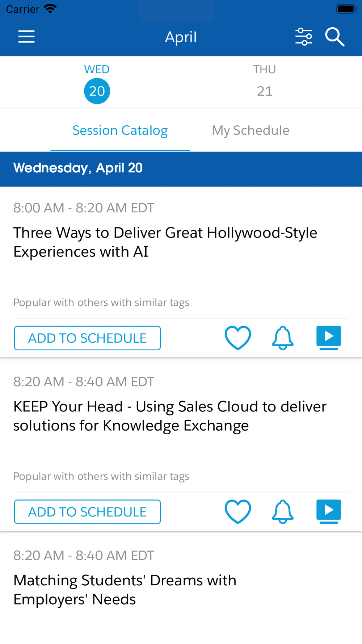Add KEEP Your Head session to schedule
This screenshot has height=644, width=362.
coord(87,512)
